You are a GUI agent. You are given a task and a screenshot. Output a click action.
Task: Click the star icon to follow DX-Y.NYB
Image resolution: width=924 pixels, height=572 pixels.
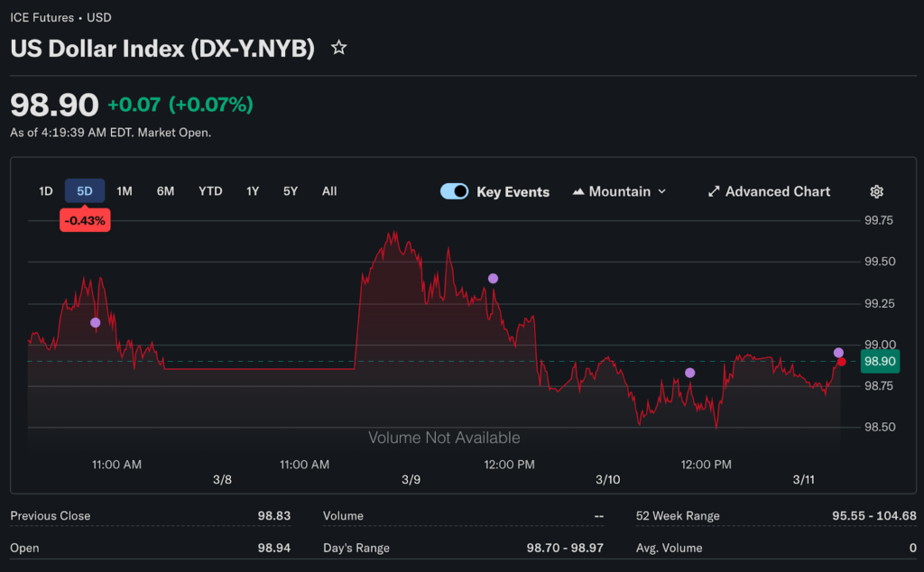339,48
